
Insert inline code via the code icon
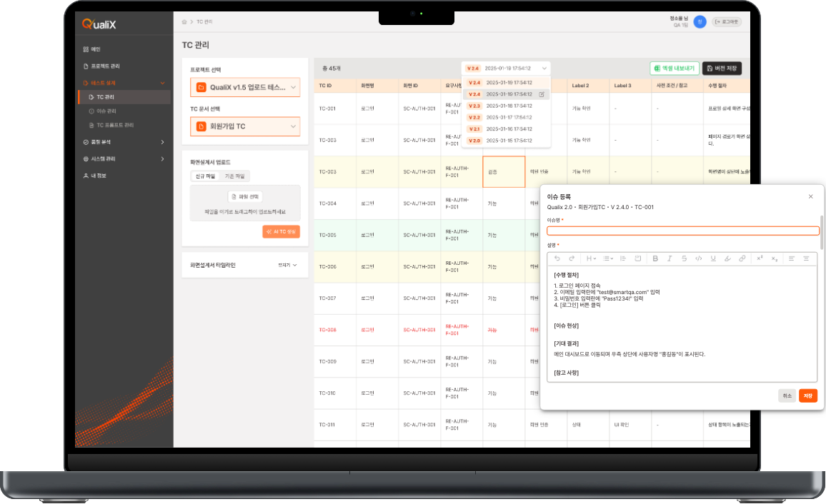(699, 258)
